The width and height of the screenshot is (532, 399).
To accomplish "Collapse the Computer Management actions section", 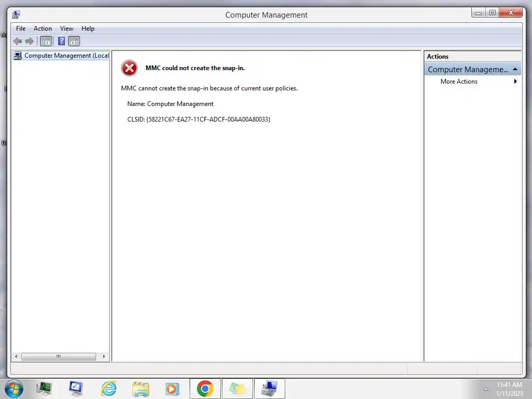I will 515,69.
